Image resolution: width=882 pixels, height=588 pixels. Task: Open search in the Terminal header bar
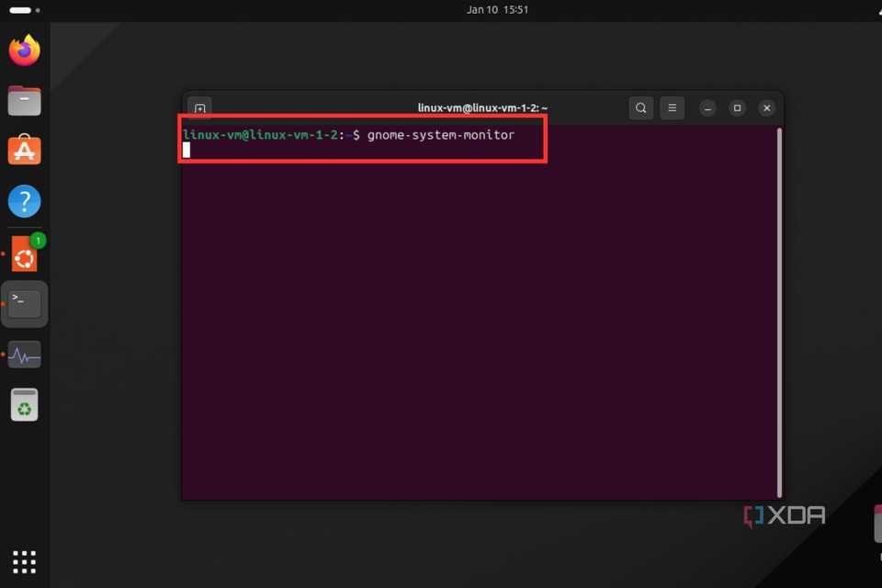coord(641,107)
